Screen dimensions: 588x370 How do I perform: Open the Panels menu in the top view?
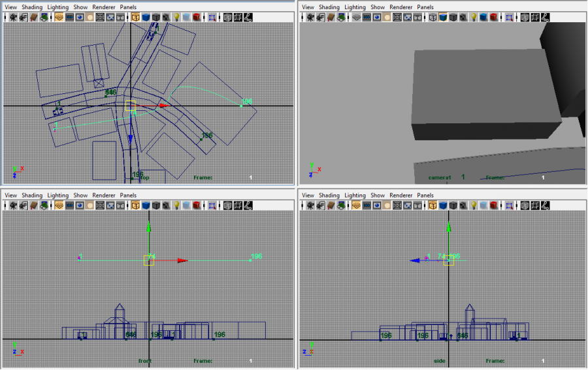pos(128,7)
